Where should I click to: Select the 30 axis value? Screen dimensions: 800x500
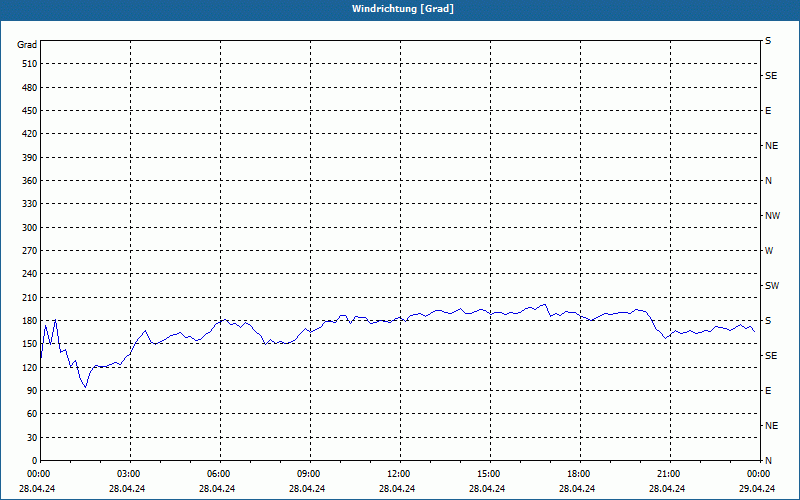click(x=32, y=438)
